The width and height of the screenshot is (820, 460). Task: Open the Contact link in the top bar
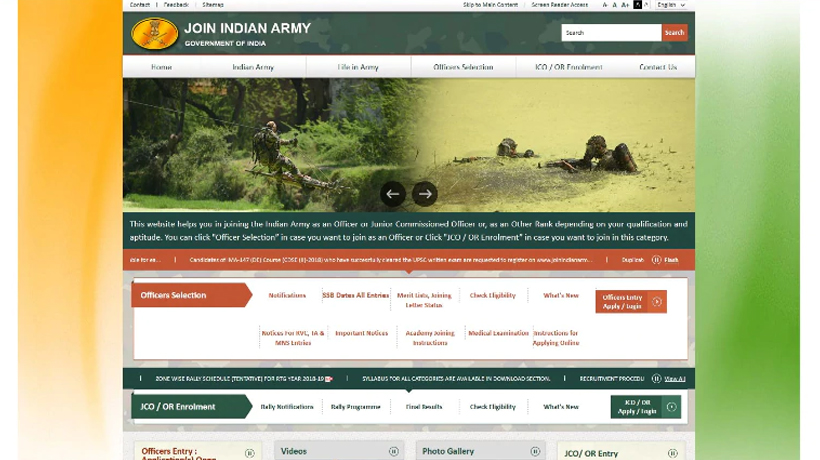[140, 5]
